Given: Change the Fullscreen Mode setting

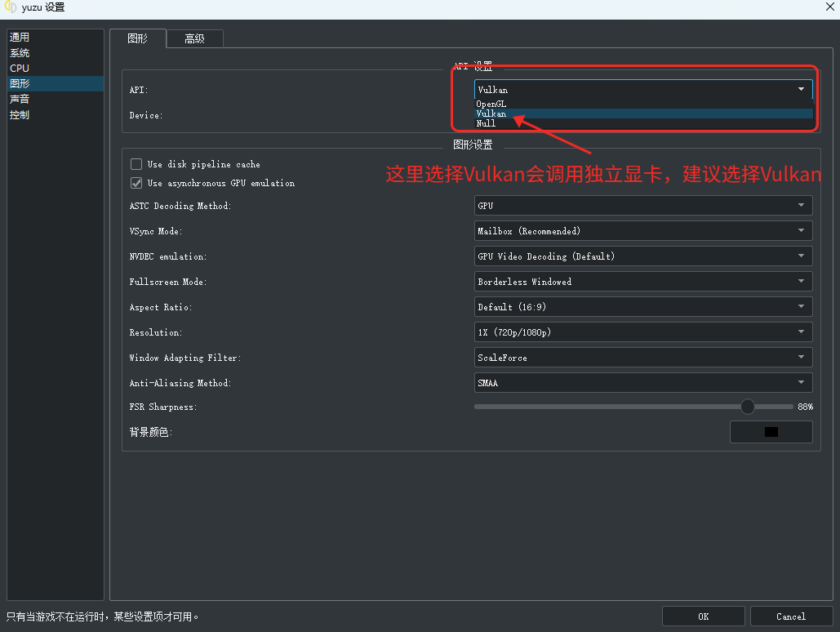Looking at the screenshot, I should (x=643, y=282).
